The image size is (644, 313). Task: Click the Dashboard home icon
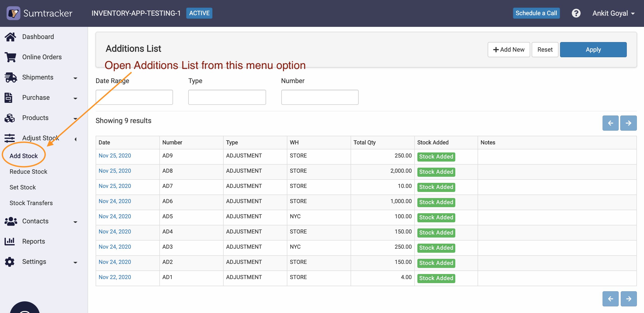(x=10, y=37)
